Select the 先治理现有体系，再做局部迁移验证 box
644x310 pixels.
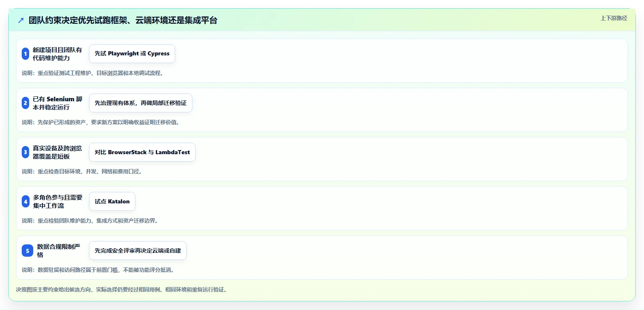point(141,103)
